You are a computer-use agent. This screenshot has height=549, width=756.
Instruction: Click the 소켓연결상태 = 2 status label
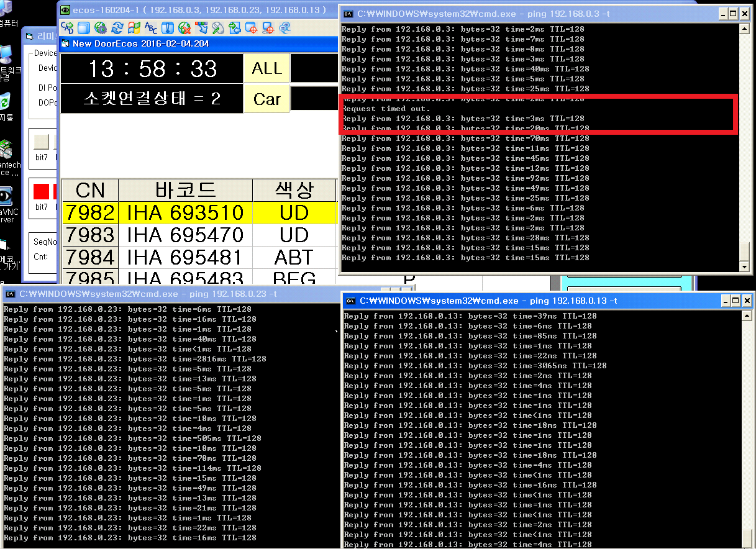152,99
